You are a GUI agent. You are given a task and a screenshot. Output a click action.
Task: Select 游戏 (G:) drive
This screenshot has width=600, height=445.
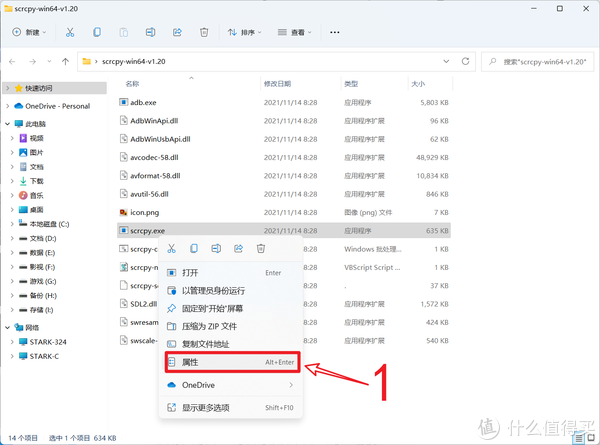pyautogui.click(x=43, y=281)
